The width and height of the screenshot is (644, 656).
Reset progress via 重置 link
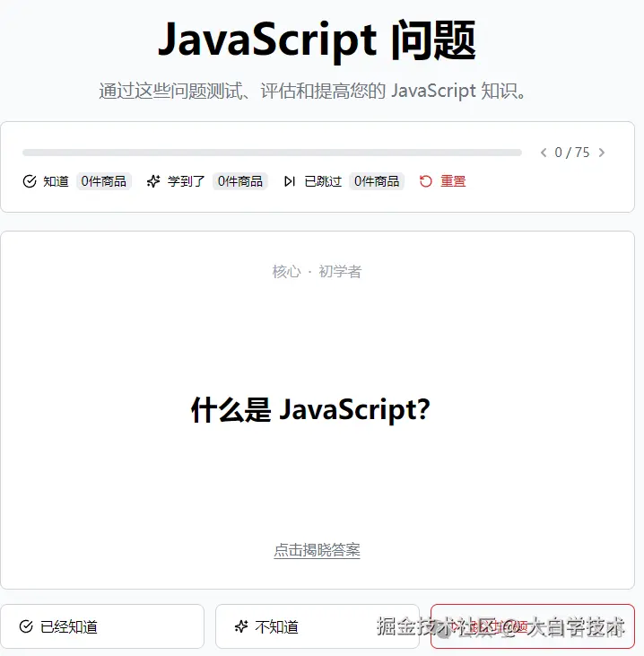pos(453,181)
